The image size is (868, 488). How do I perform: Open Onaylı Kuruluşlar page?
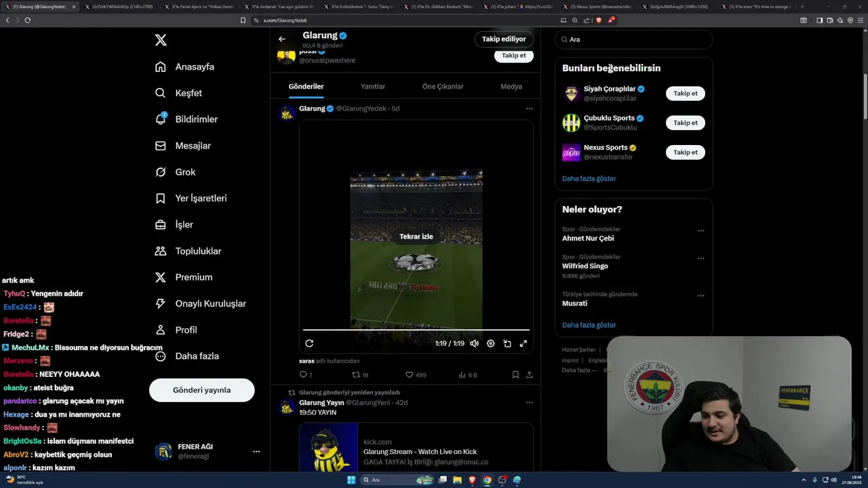click(x=200, y=304)
